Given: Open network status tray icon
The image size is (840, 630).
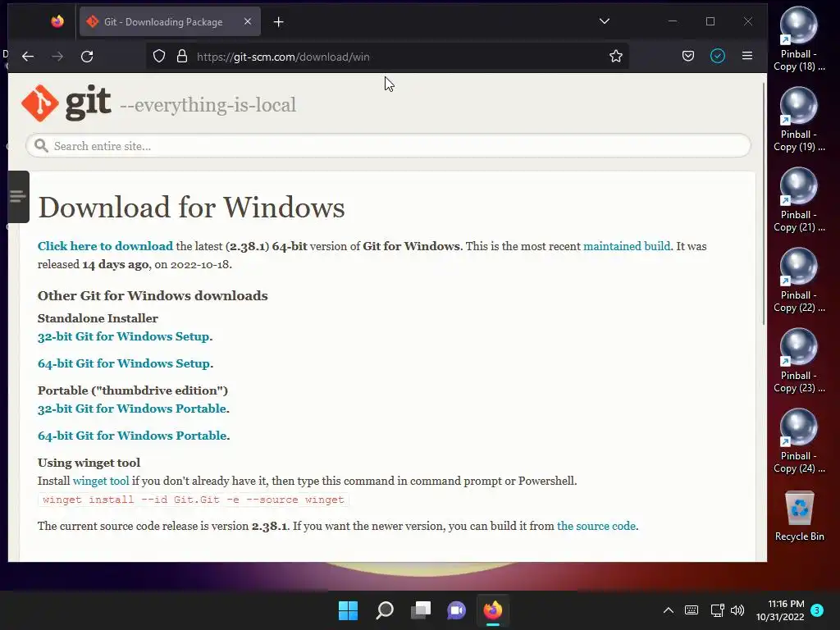Looking at the screenshot, I should click(717, 610).
